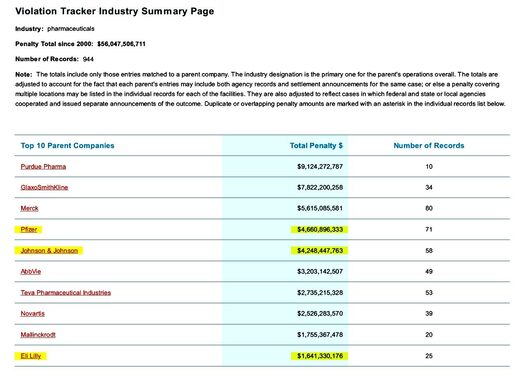This screenshot has width=520, height=373.
Task: Open the Novartis link
Action: tap(33, 313)
